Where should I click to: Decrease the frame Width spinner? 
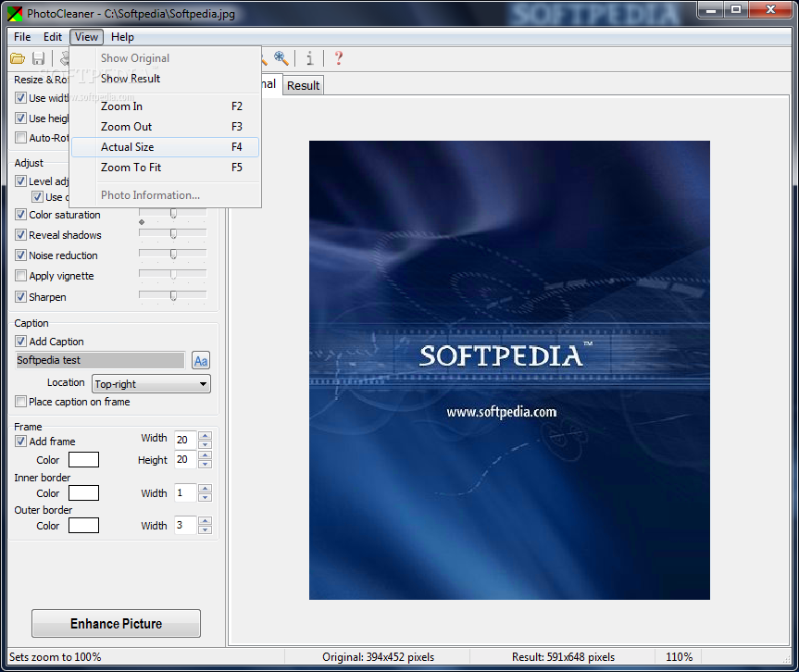(205, 444)
